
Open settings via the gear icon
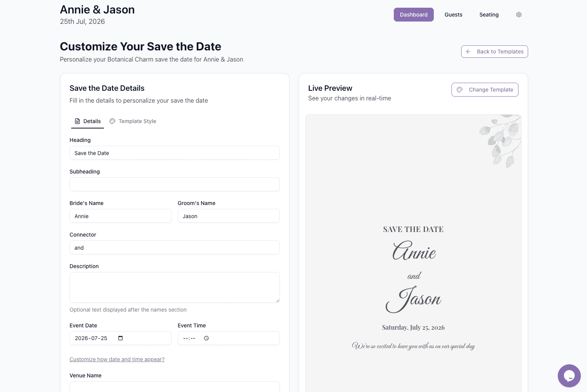518,14
